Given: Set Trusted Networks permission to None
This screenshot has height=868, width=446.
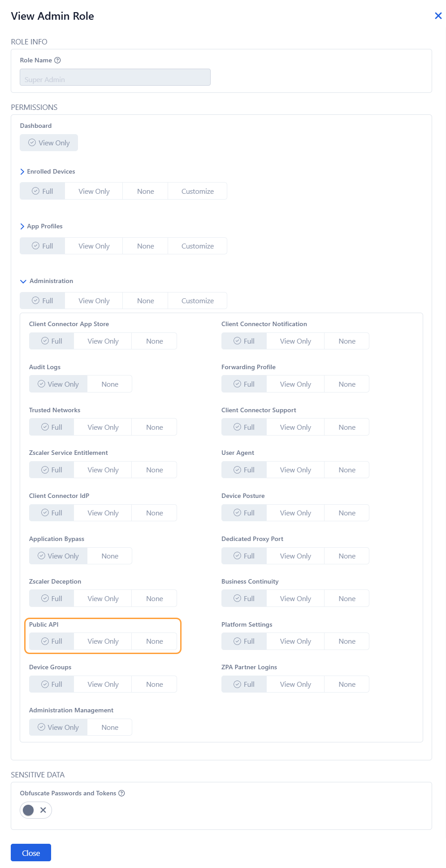Looking at the screenshot, I should pos(154,427).
